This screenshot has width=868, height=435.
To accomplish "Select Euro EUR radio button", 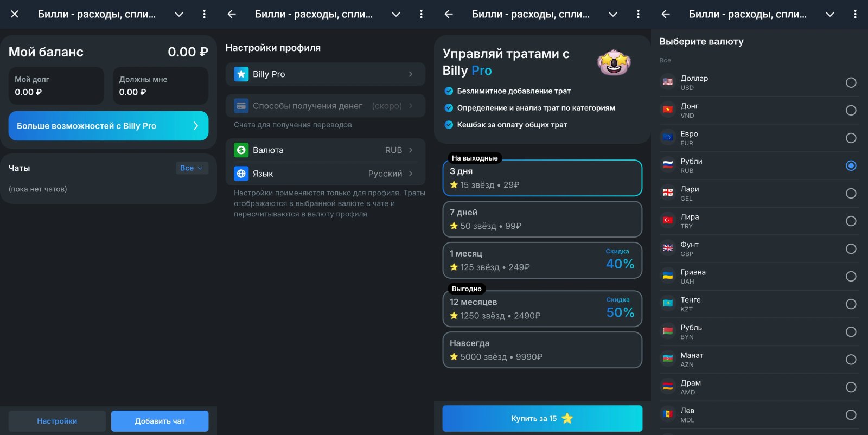I will click(851, 138).
